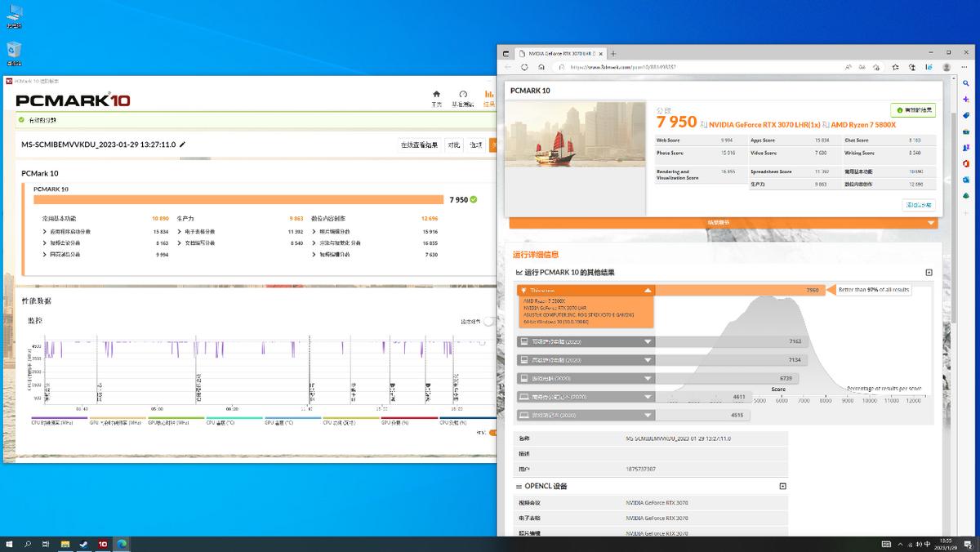Image resolution: width=980 pixels, height=552 pixels.
Task: Open Edge sidebar Office icon
Action: click(966, 163)
